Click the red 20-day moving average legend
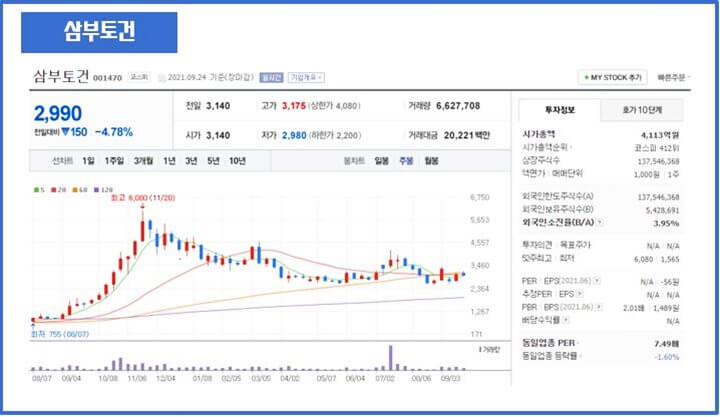The image size is (720, 417). coord(58,190)
